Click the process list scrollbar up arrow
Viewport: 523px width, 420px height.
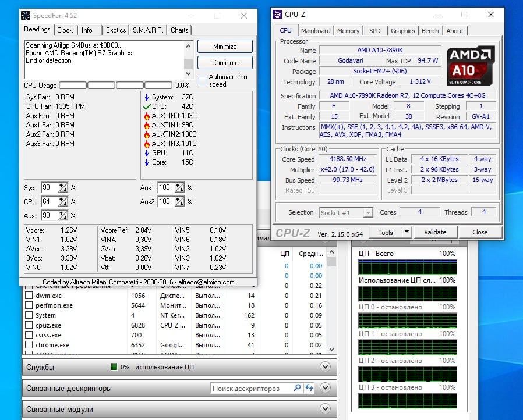coord(331,252)
